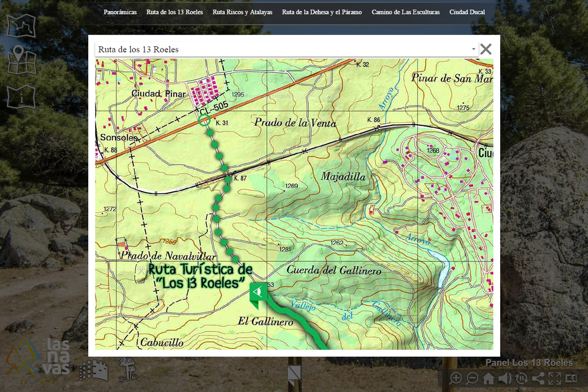Zoom out with the magnifier minus icon
This screenshot has width=588, height=392.
(x=472, y=378)
